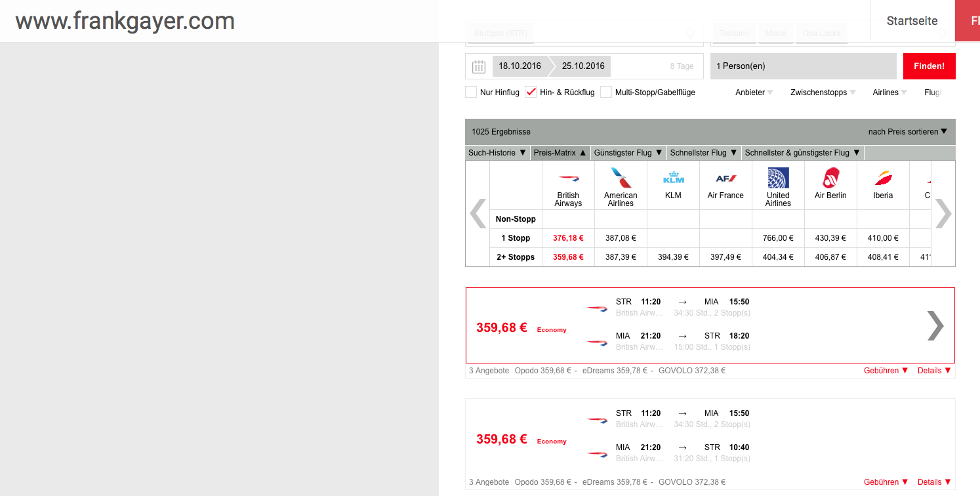Viewport: 980px width, 496px height.
Task: Expand the Airlines filter dropdown
Action: (x=890, y=93)
